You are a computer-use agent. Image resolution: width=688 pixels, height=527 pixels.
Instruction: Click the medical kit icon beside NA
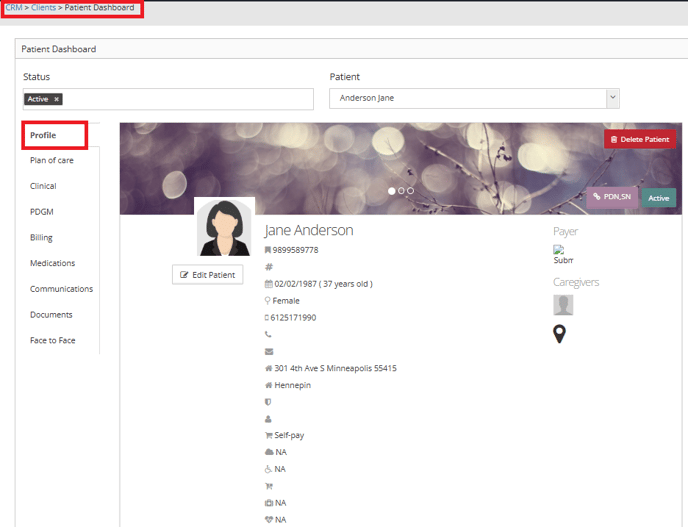click(269, 503)
